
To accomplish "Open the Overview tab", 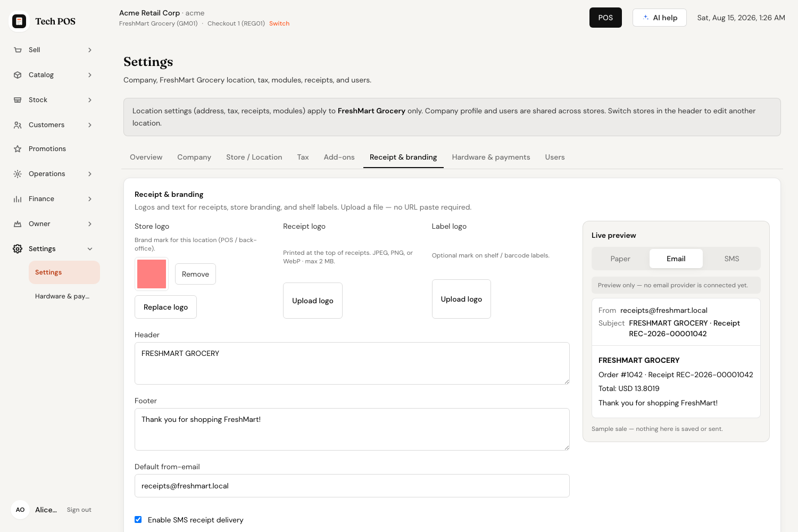I will (x=146, y=157).
